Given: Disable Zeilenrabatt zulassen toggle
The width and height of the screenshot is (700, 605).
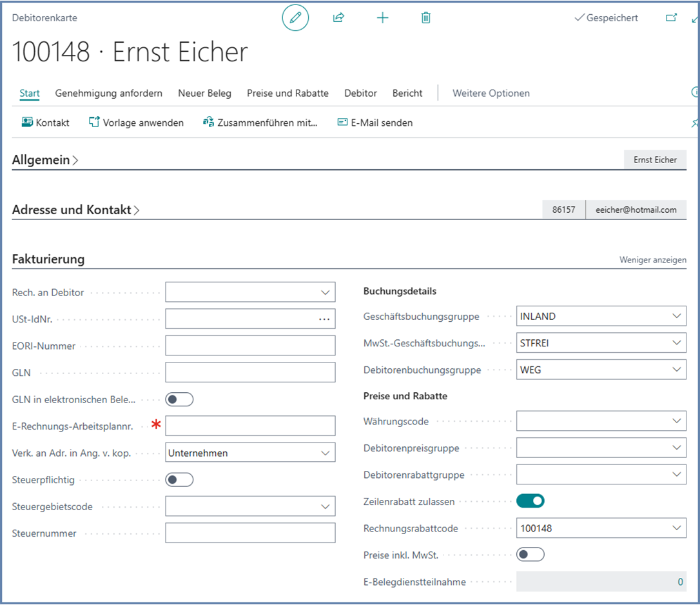Looking at the screenshot, I should click(530, 501).
